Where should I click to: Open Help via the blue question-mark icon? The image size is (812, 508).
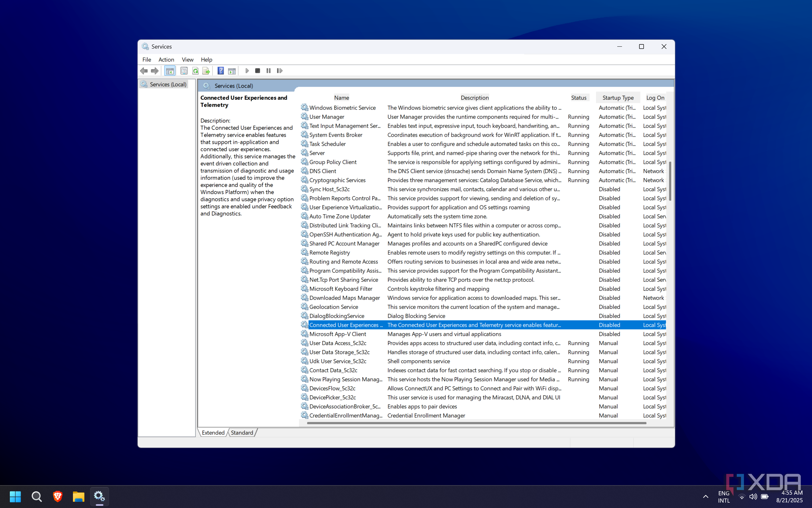coord(220,70)
